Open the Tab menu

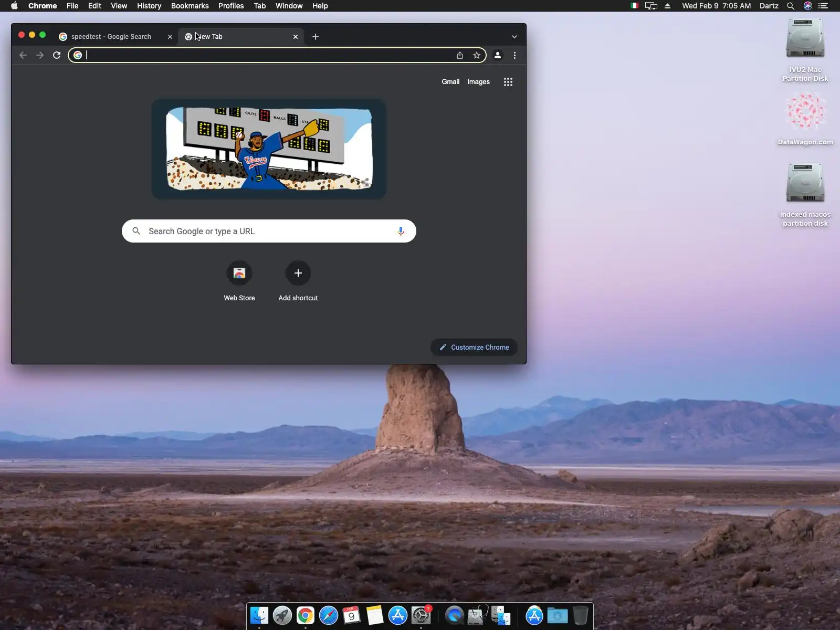tap(260, 6)
